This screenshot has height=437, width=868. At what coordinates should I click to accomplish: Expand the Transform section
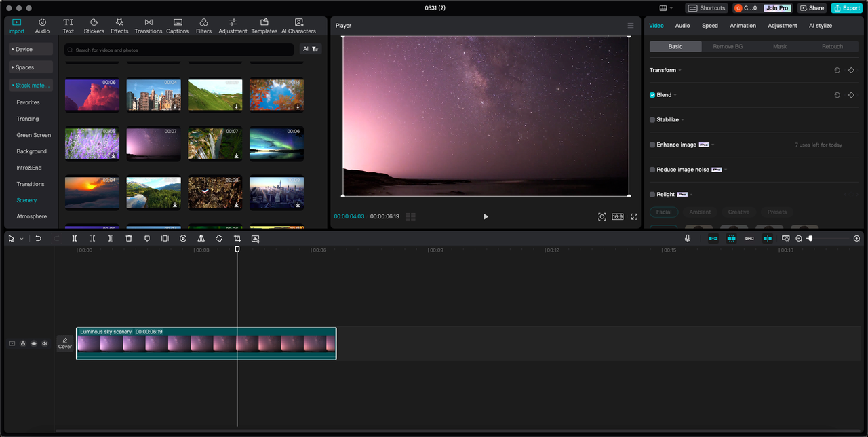point(665,70)
